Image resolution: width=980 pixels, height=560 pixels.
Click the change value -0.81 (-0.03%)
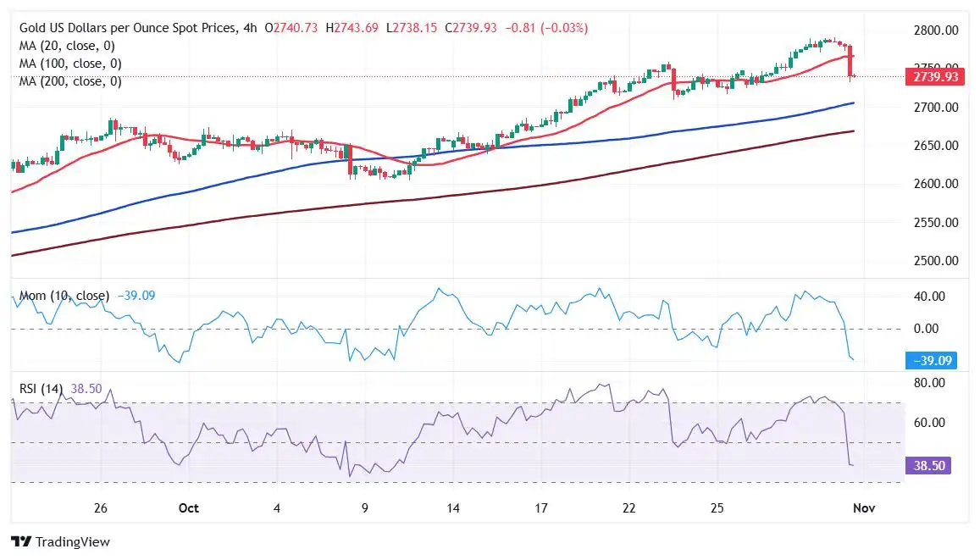(546, 28)
